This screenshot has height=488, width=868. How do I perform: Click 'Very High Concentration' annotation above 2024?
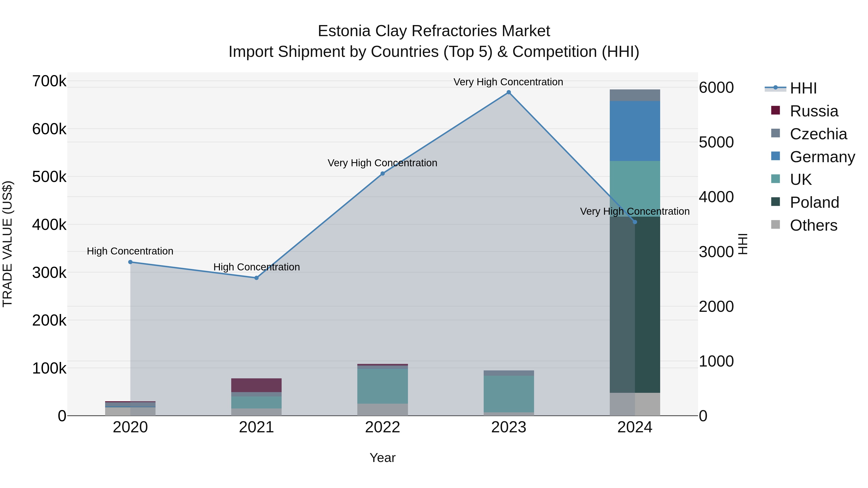(x=635, y=212)
